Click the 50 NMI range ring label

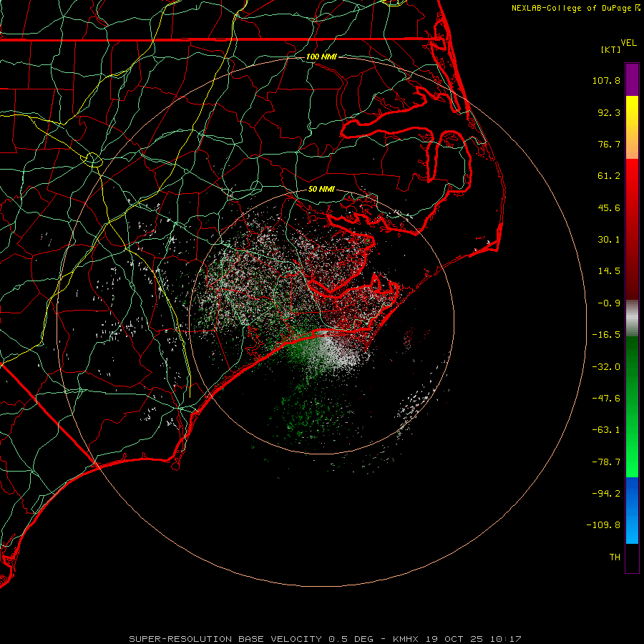(x=321, y=189)
